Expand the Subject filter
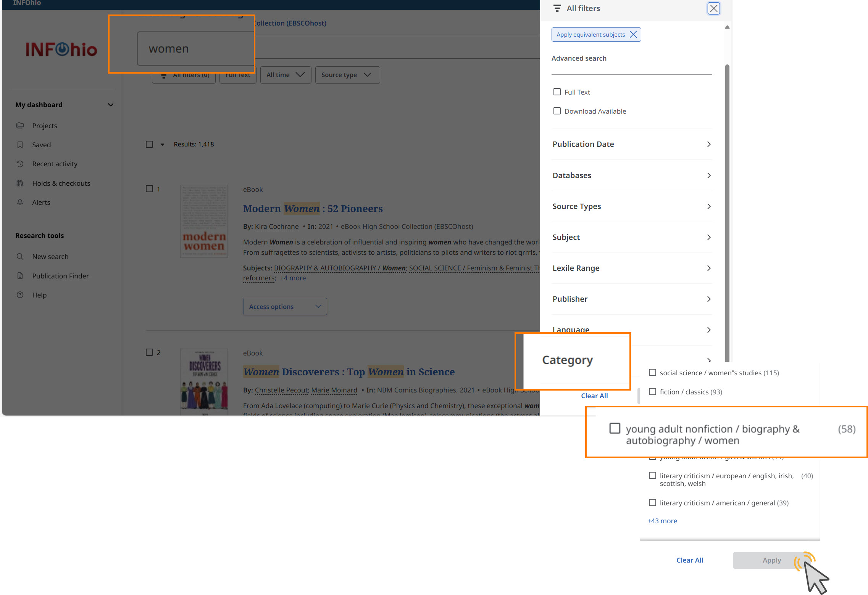The width and height of the screenshot is (868, 595). pyautogui.click(x=632, y=237)
